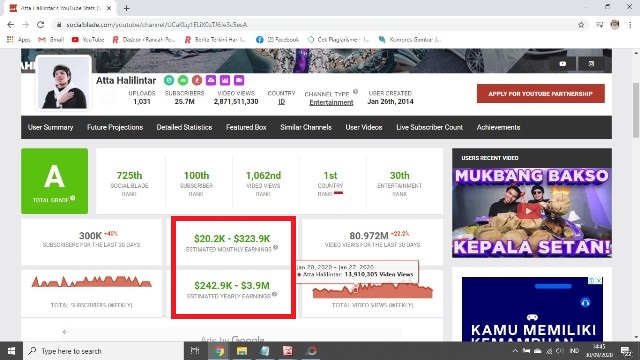Image resolution: width=640 pixels, height=360 pixels.
Task: Open the Featured Box tab
Action: click(246, 127)
